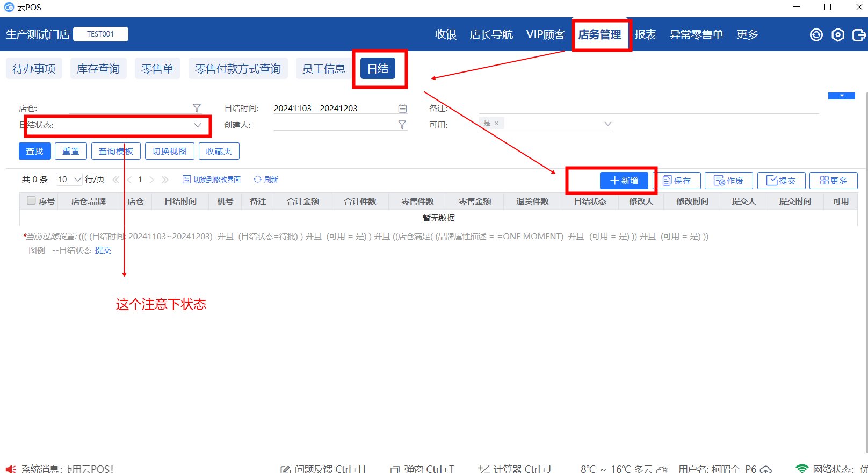Click the 创建人 filter funnel icon
Image resolution: width=868 pixels, height=473 pixels.
click(x=402, y=125)
